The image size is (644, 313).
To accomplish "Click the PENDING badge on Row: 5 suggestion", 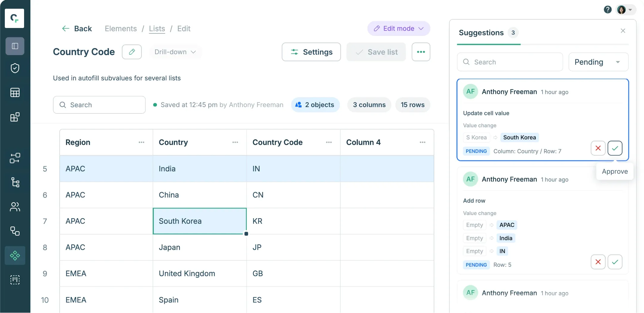I will coord(476,265).
